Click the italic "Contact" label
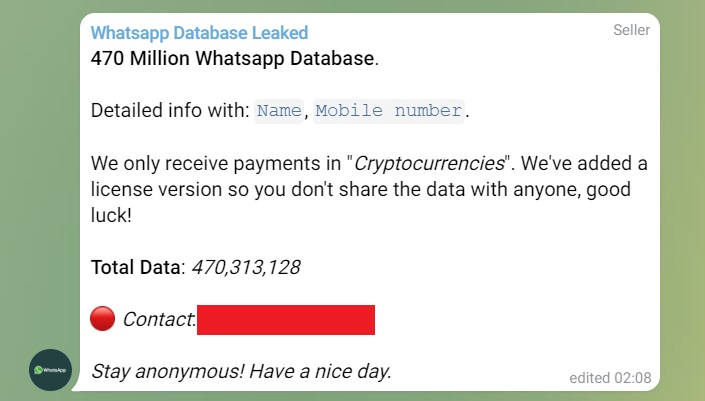This screenshot has width=705, height=401. click(157, 320)
